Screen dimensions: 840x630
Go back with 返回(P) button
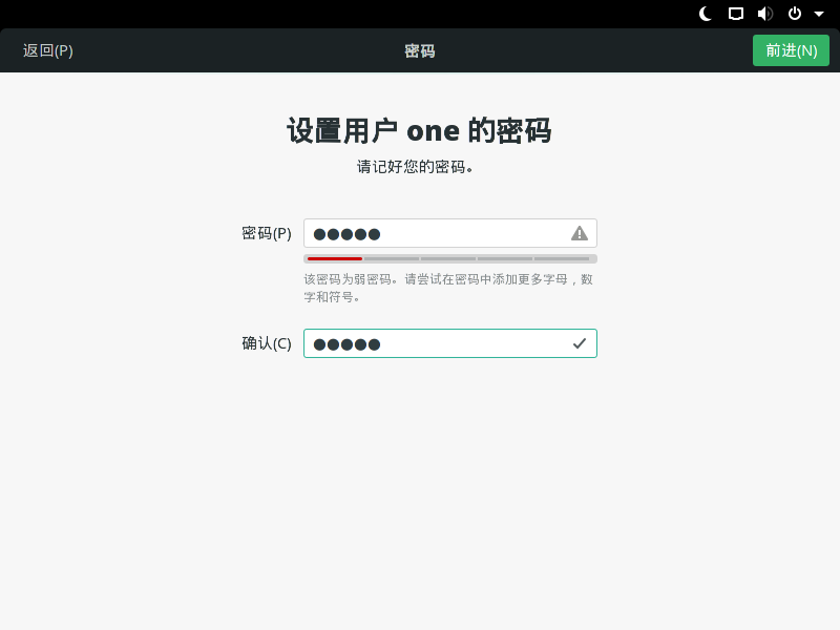48,50
